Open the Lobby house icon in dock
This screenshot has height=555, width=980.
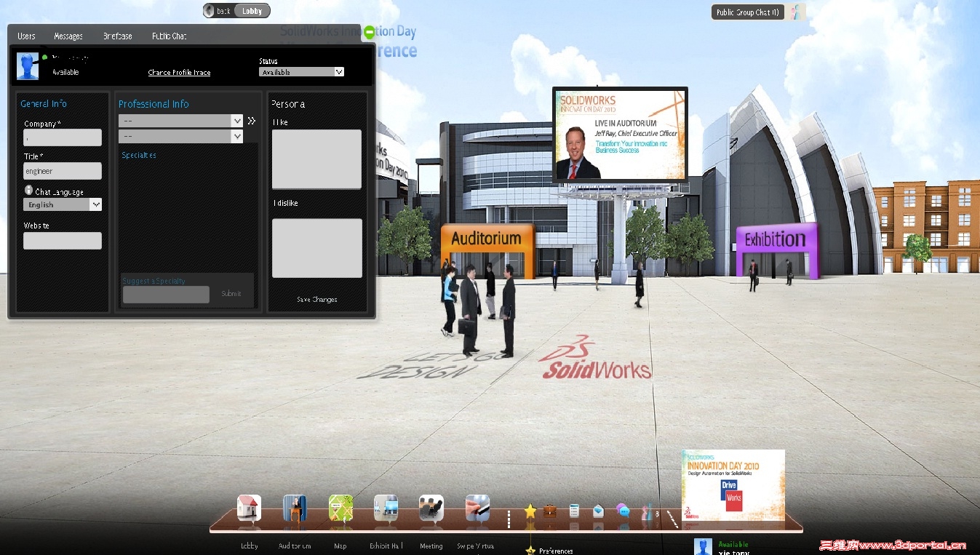[249, 508]
